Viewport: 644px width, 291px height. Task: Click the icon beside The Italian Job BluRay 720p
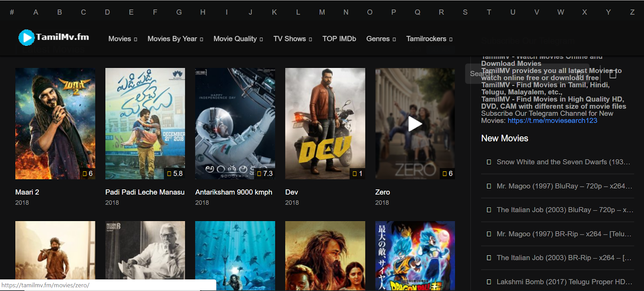tap(489, 210)
